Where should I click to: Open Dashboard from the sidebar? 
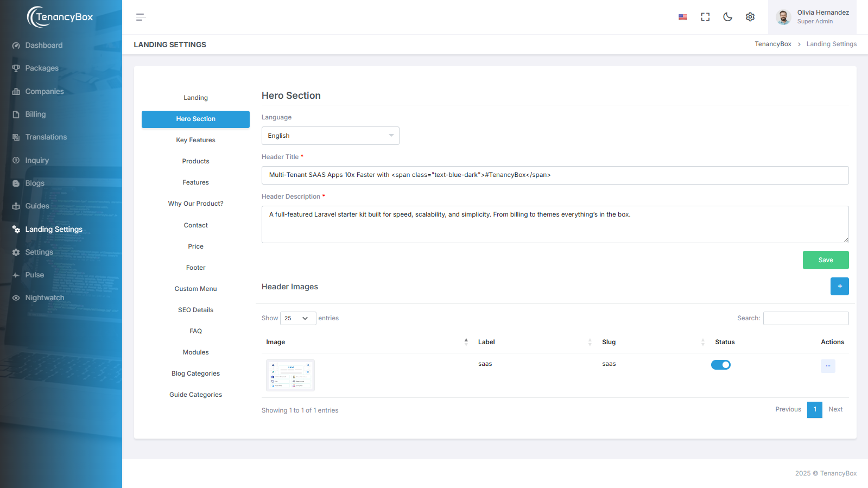[44, 46]
